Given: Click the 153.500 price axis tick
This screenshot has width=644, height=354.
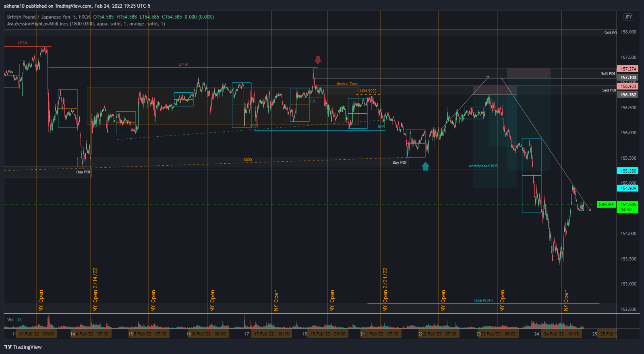Looking at the screenshot, I should (628, 259).
